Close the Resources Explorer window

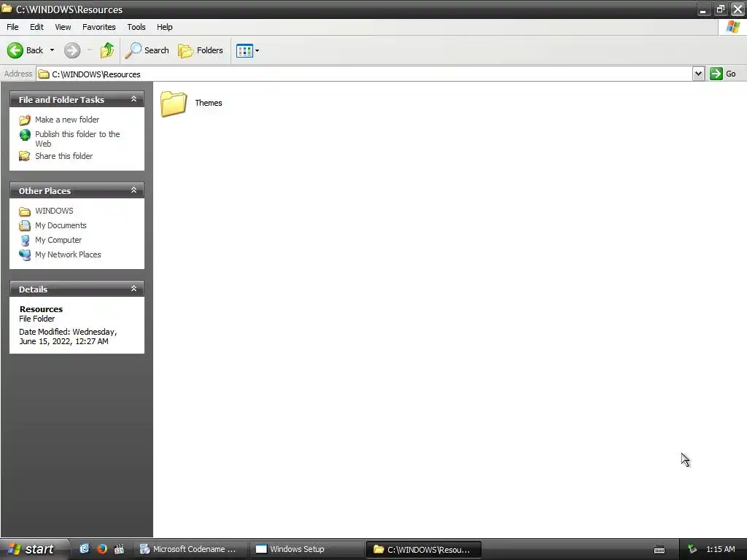(738, 9)
